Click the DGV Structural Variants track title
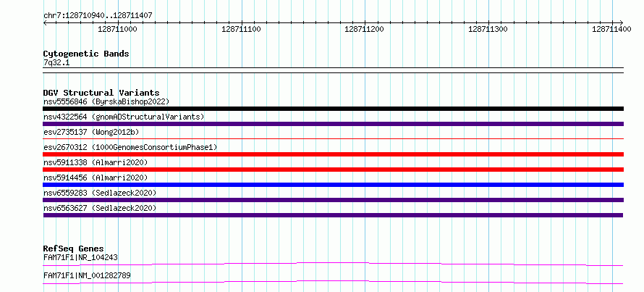 point(101,93)
